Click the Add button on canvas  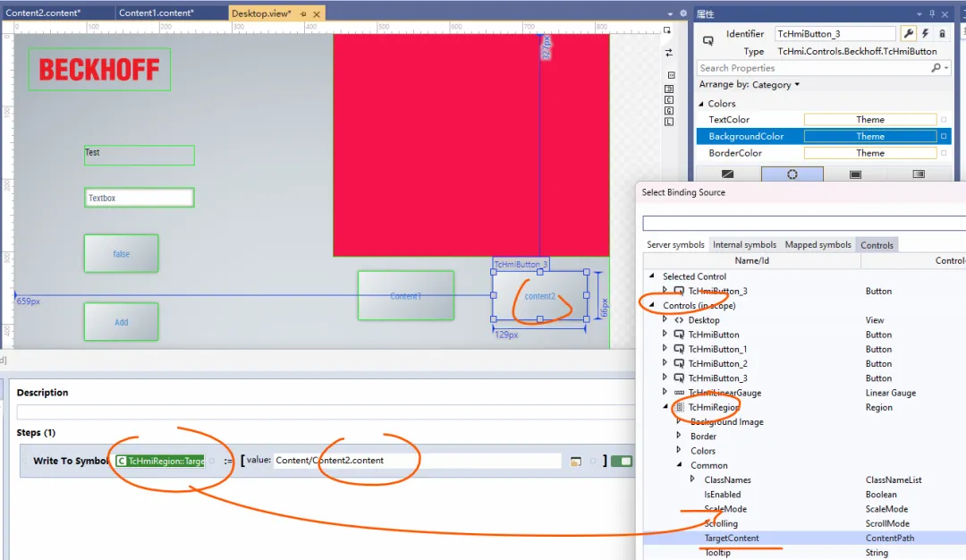(122, 321)
